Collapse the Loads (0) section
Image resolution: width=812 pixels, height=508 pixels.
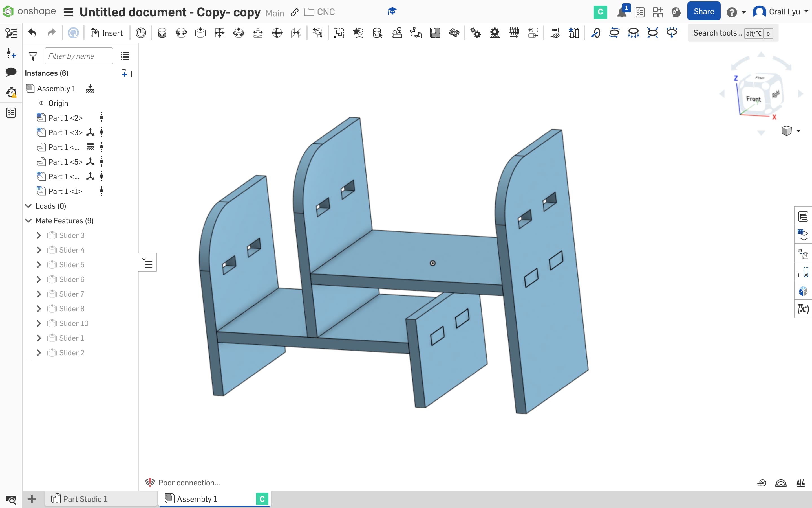pyautogui.click(x=28, y=206)
